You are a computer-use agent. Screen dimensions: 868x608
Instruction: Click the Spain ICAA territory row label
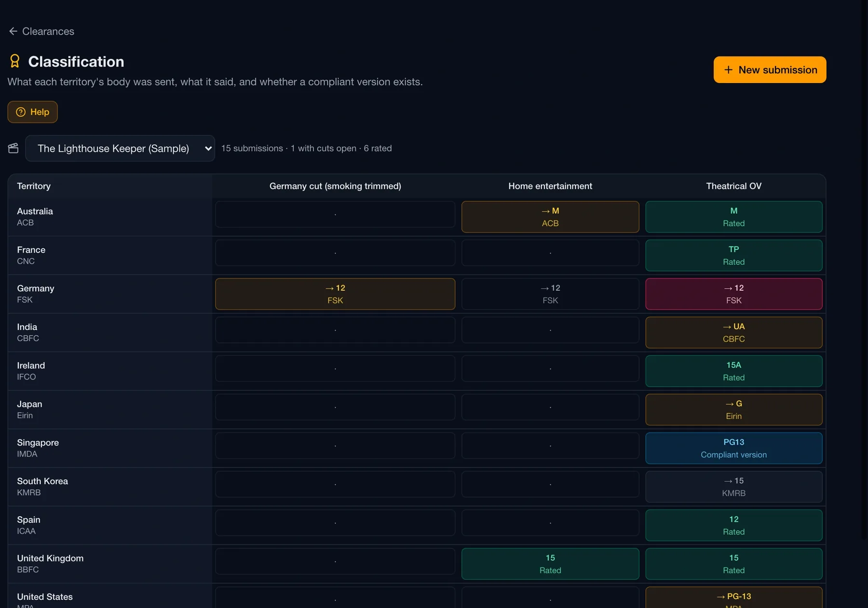(x=110, y=526)
